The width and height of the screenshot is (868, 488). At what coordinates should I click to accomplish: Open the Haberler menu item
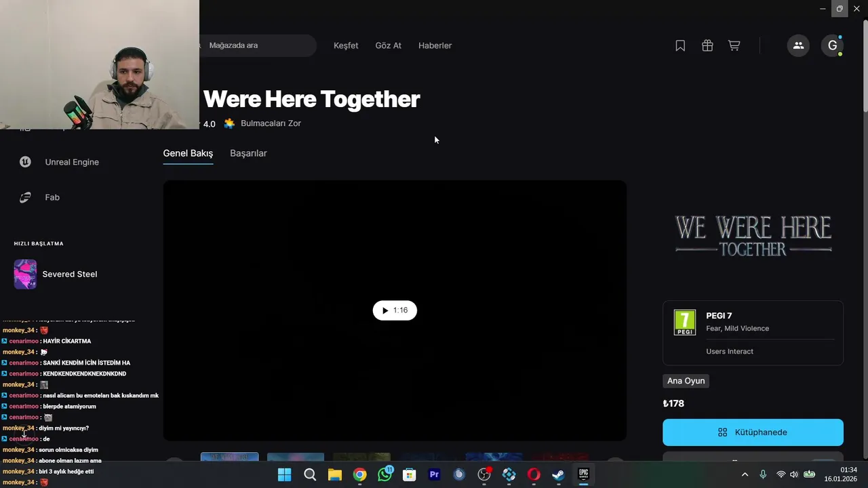435,45
